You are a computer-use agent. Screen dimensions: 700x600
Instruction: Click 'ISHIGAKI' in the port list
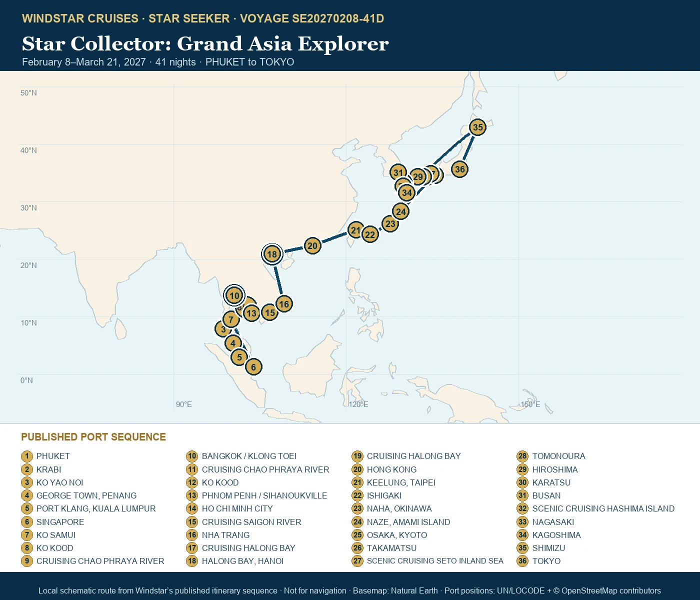coord(384,495)
